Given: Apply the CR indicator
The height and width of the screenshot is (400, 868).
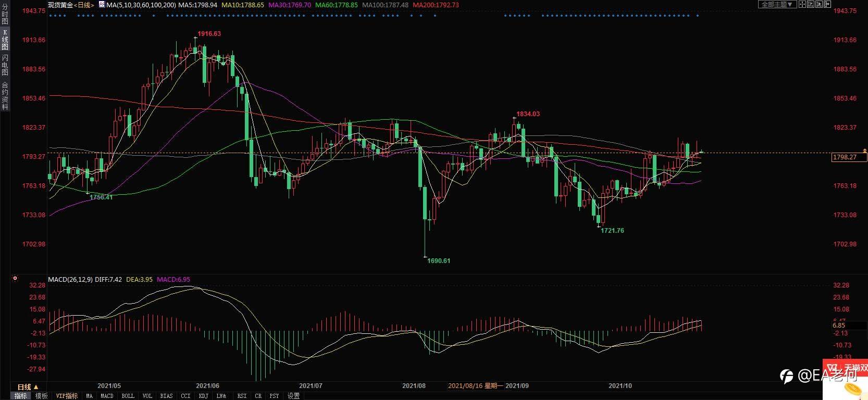Looking at the screenshot, I should 258,396.
